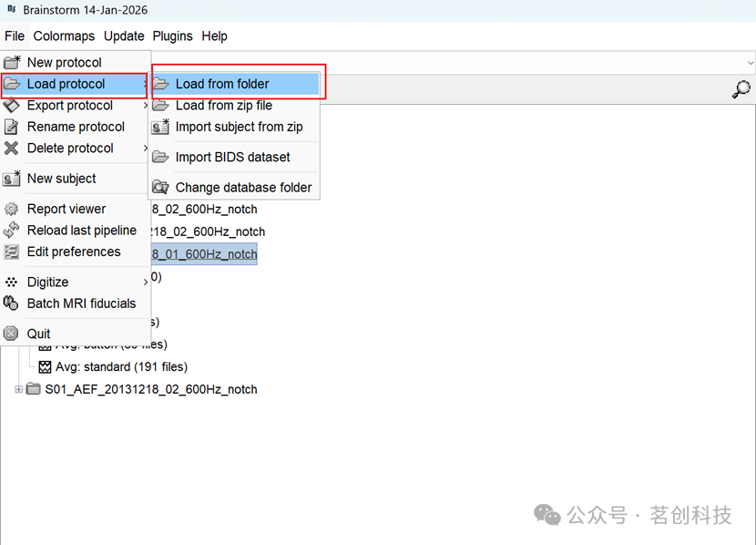
Task: Click the Export protocol icon
Action: tap(12, 105)
